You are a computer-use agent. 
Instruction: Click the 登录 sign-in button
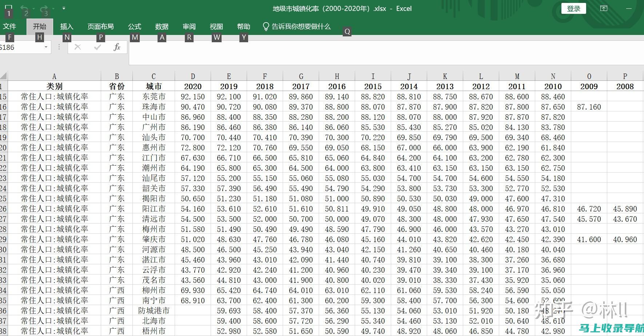(574, 8)
